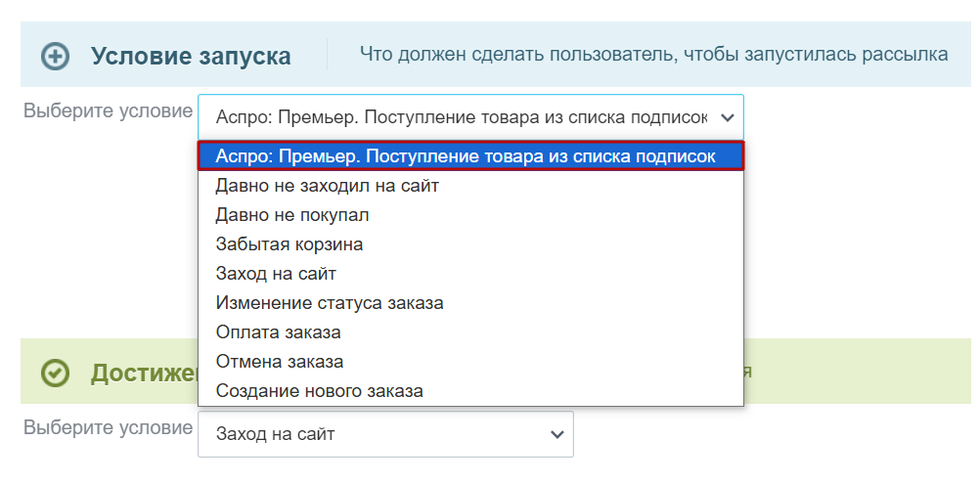
Task: Choose Заход на сайт list option
Action: pyautogui.click(x=470, y=273)
